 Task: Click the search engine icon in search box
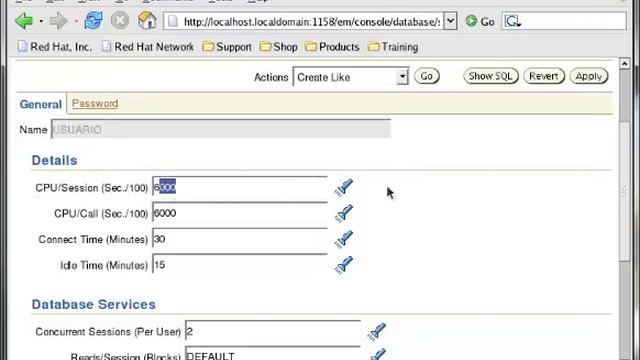pos(513,21)
